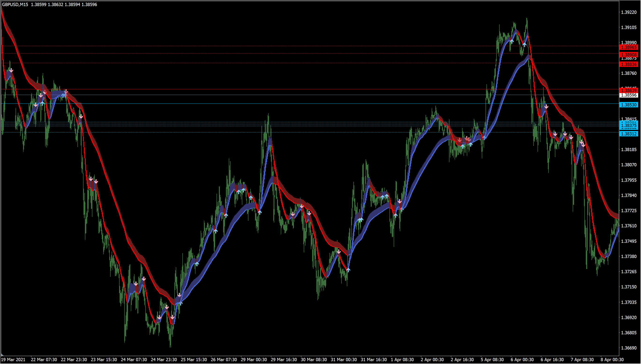Viewport: 641px width, 364px height.
Task: Click the blue 1.38312 level label
Action: (x=629, y=134)
